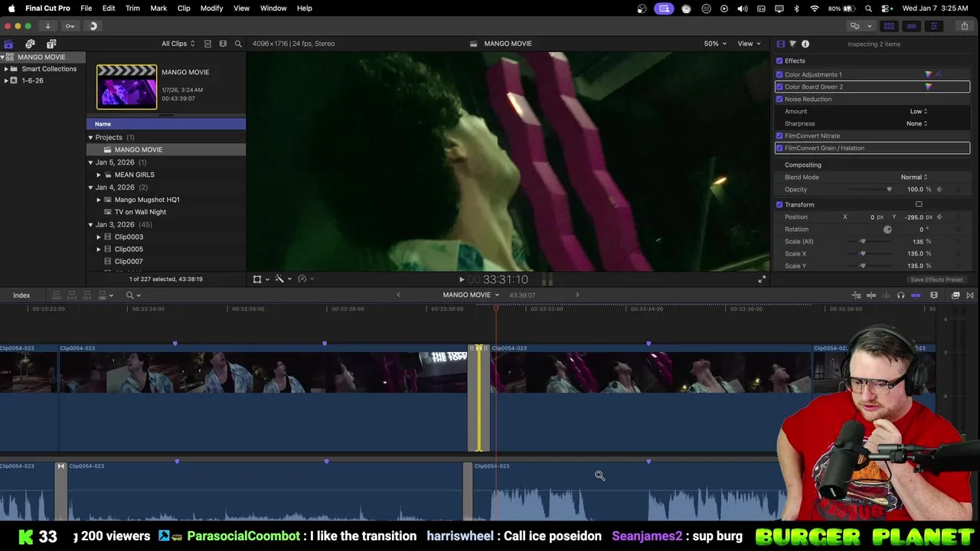
Task: Open the Effects browser icon
Action: 955,295
